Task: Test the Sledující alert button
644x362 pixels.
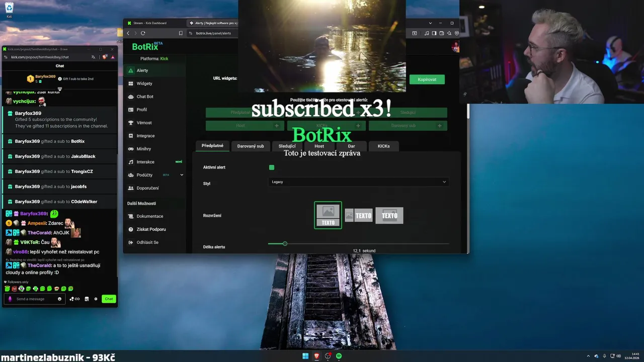Action: [408, 113]
